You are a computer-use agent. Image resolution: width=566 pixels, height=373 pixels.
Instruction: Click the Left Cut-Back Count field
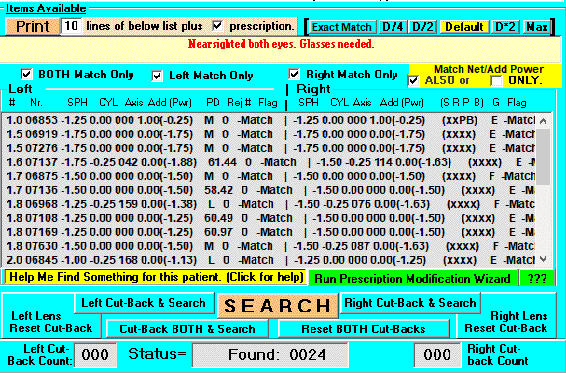point(95,355)
